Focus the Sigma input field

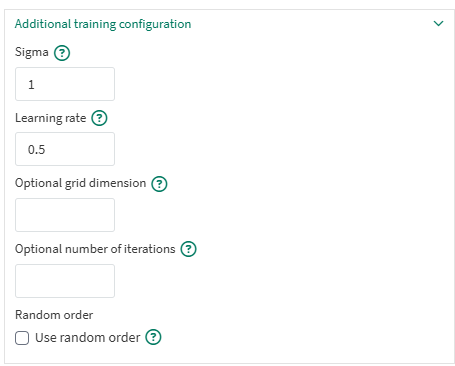pyautogui.click(x=65, y=84)
